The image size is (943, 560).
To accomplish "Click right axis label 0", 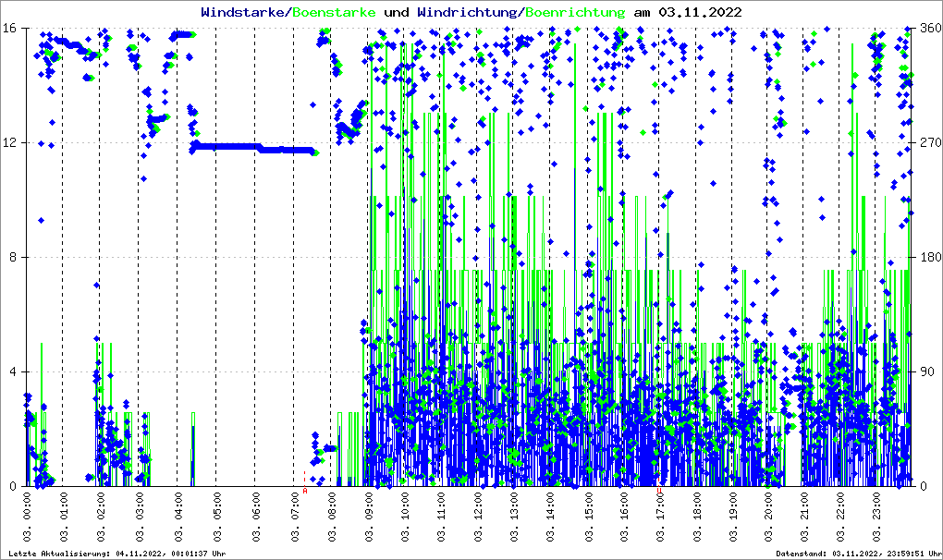I will 925,486.
